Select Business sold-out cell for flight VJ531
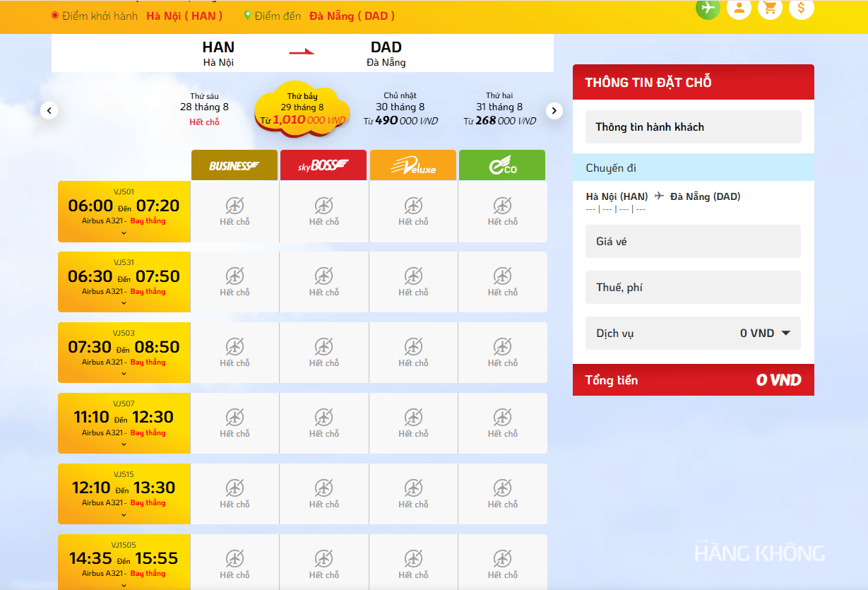The image size is (868, 590). [235, 282]
